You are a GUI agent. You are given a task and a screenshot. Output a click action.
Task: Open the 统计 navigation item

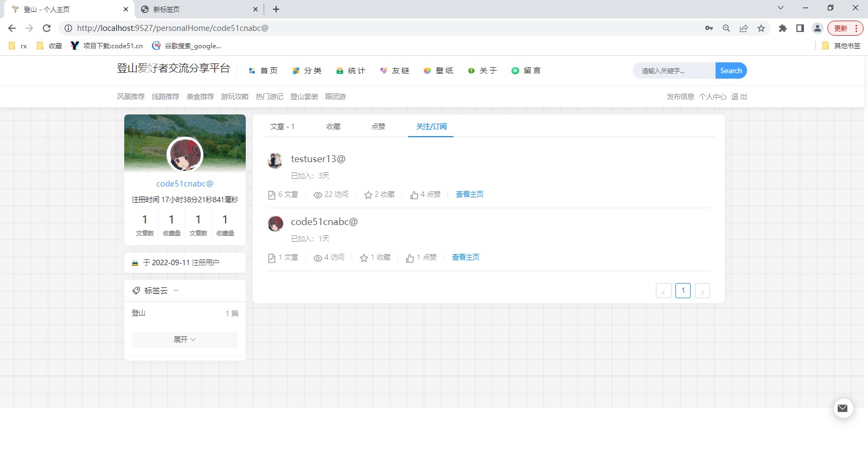pos(351,70)
